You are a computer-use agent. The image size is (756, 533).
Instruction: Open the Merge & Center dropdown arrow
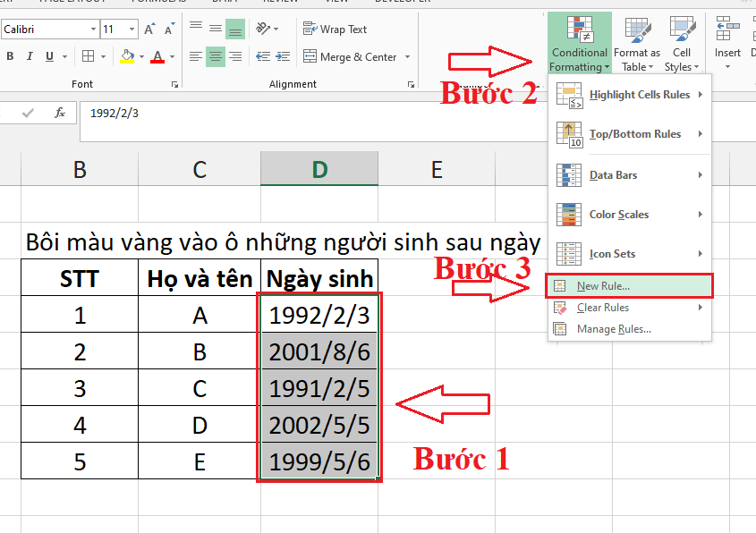407,57
